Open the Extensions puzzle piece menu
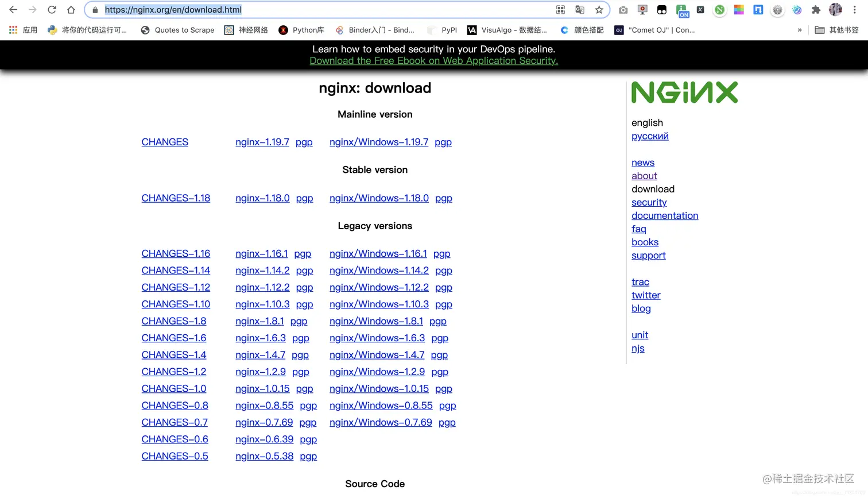Screen dimensions: 868x498 click(x=816, y=10)
